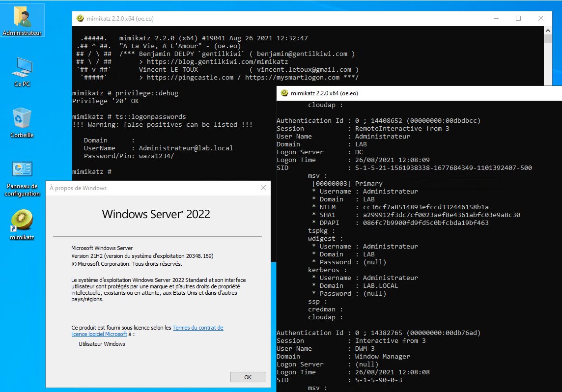Click the 'Window Manager' domain value
Image resolution: width=562 pixels, height=392 pixels.
[x=382, y=357]
